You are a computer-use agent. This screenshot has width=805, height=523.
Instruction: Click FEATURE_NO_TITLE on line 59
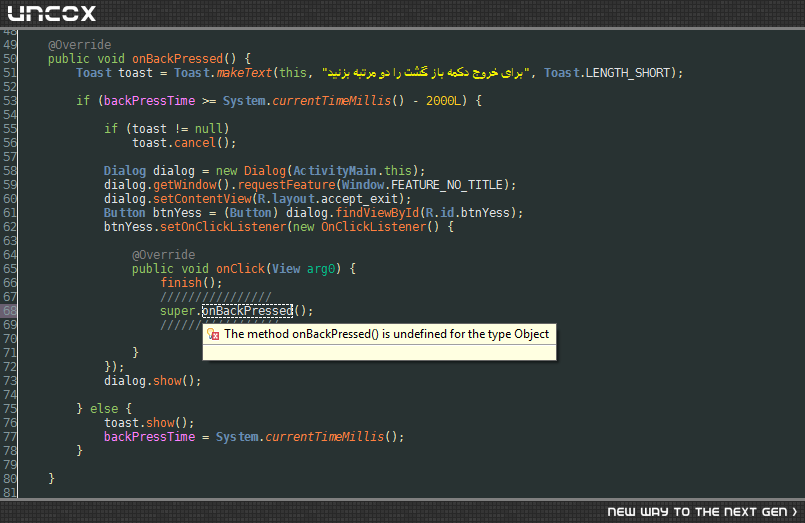click(447, 185)
